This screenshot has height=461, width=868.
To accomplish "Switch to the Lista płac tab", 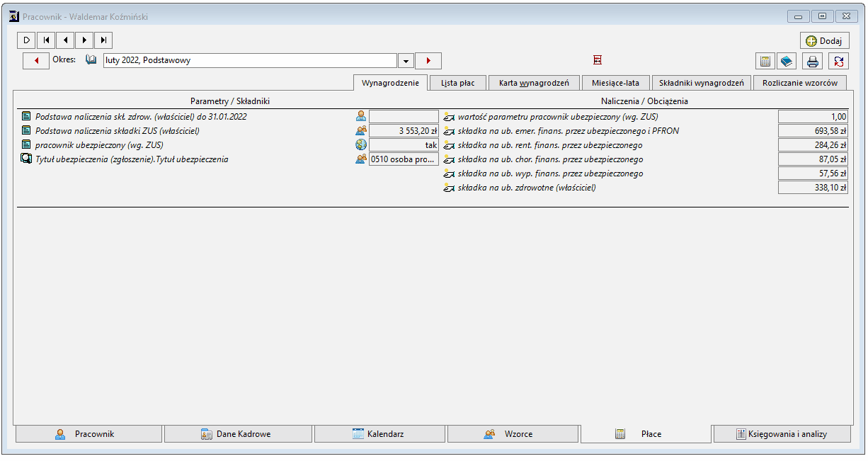I will (458, 83).
